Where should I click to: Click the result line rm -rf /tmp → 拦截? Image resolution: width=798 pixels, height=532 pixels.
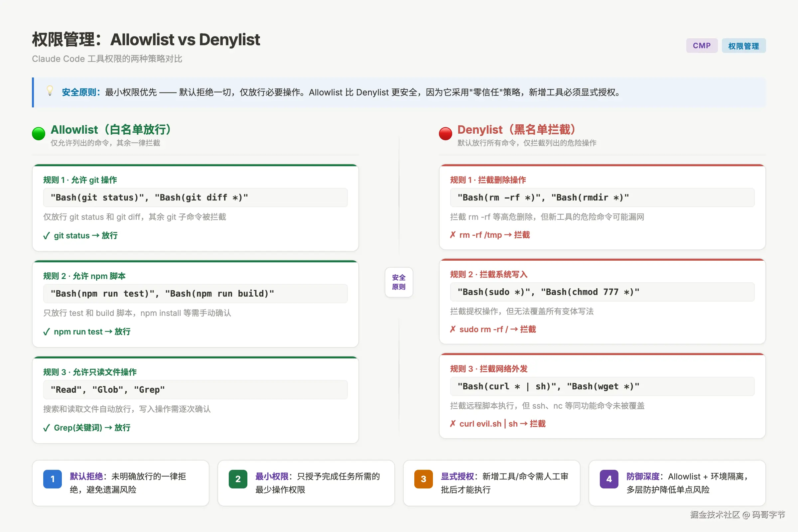click(490, 235)
